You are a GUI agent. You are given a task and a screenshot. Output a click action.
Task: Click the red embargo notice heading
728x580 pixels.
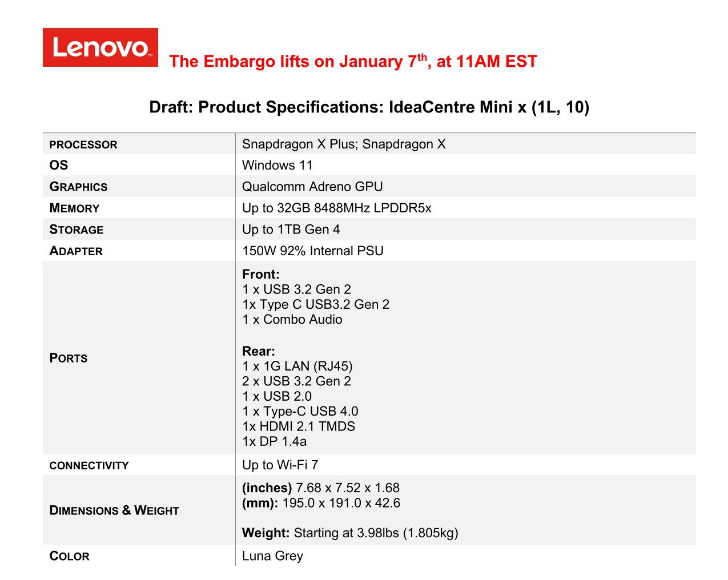click(x=353, y=61)
